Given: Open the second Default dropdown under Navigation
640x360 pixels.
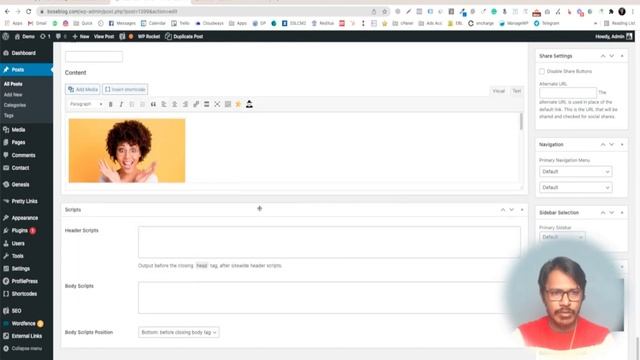Looking at the screenshot, I should (576, 187).
